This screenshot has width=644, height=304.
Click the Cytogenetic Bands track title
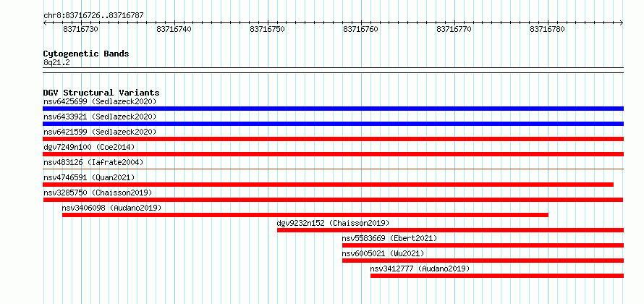pyautogui.click(x=86, y=54)
